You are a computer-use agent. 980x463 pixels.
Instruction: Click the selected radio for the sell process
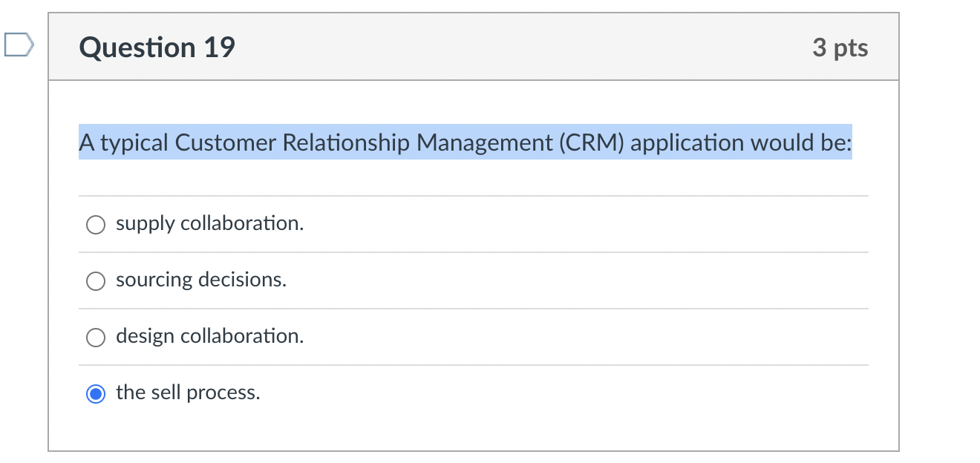point(95,393)
